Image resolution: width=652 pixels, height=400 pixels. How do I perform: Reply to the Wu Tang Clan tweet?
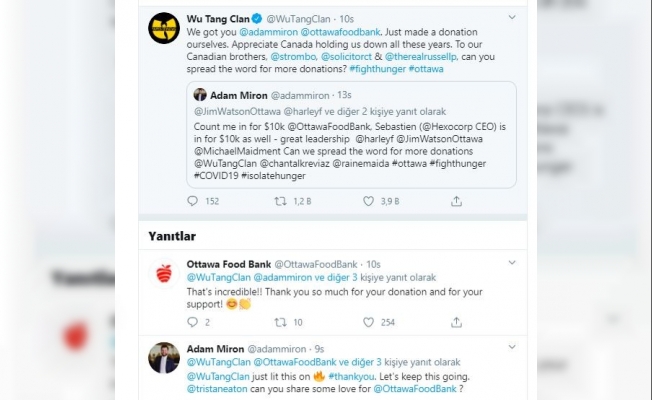[x=193, y=201]
